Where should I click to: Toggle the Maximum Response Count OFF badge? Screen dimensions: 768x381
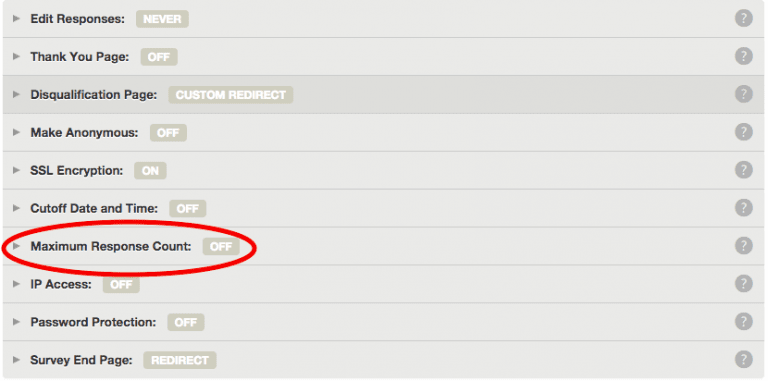(x=221, y=246)
